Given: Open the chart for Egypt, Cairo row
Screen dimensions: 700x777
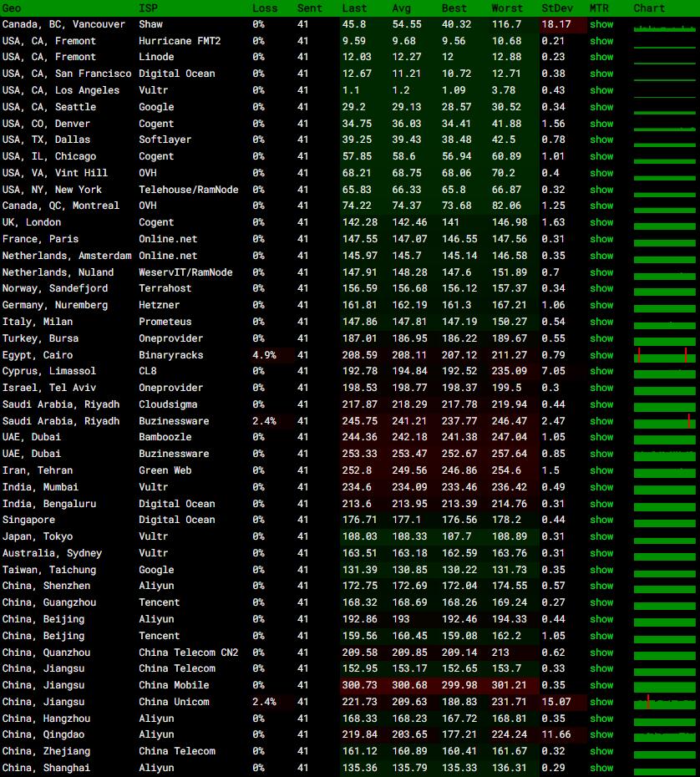Looking at the screenshot, I should 664,355.
